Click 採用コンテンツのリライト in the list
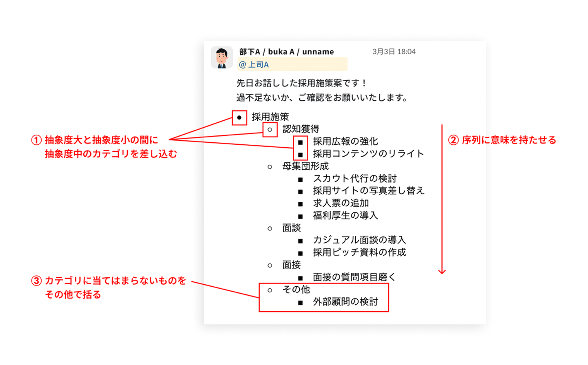Image resolution: width=588 pixels, height=365 pixels. tap(368, 154)
